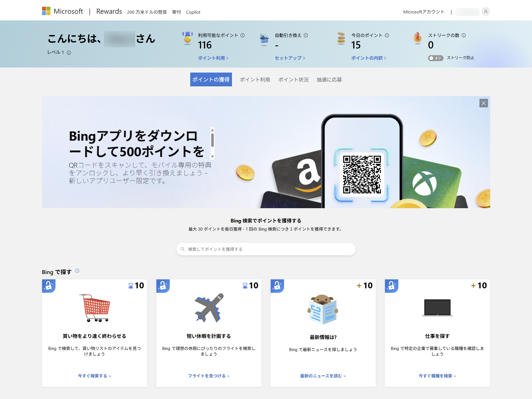Click the plus 10 points on 最新情報は? card
This screenshot has width=532, height=399.
pos(364,286)
